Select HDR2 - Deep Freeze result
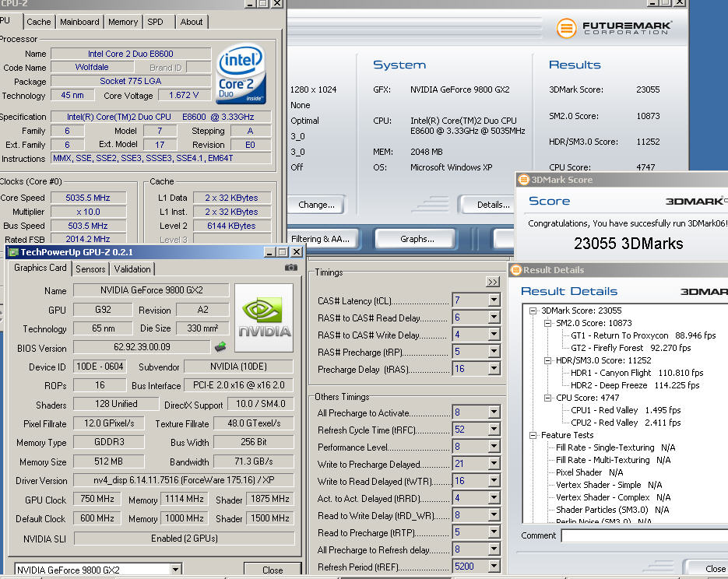The image size is (728, 579). click(635, 385)
